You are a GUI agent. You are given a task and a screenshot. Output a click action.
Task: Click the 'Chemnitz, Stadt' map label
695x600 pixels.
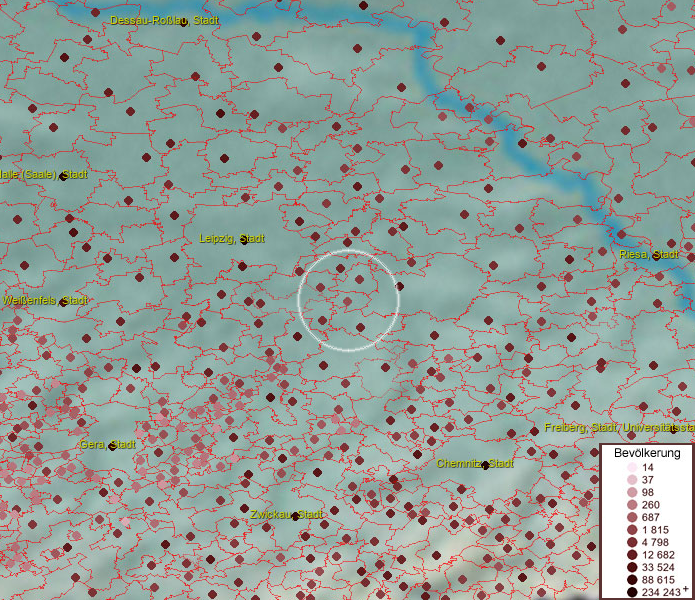point(475,464)
